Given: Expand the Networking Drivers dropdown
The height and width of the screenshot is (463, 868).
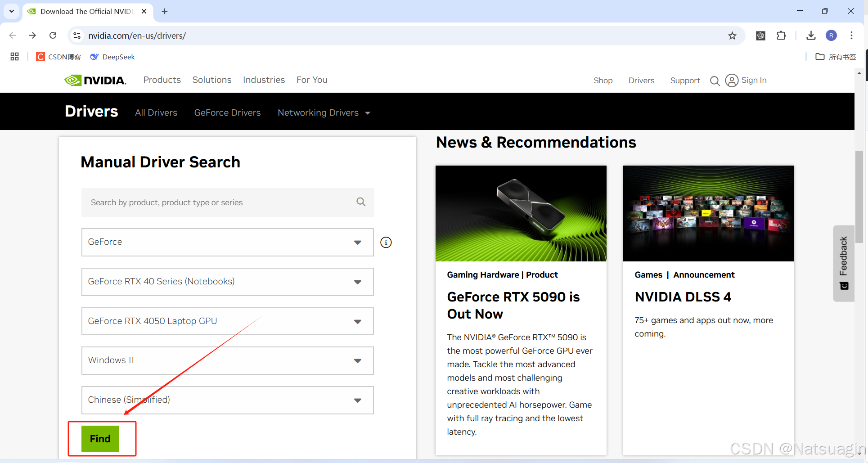Looking at the screenshot, I should click(x=324, y=112).
